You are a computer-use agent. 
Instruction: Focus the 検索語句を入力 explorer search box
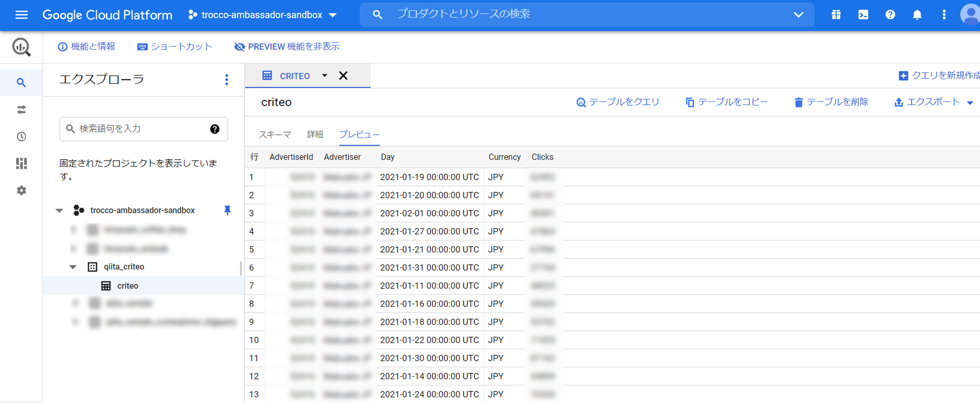coord(144,129)
